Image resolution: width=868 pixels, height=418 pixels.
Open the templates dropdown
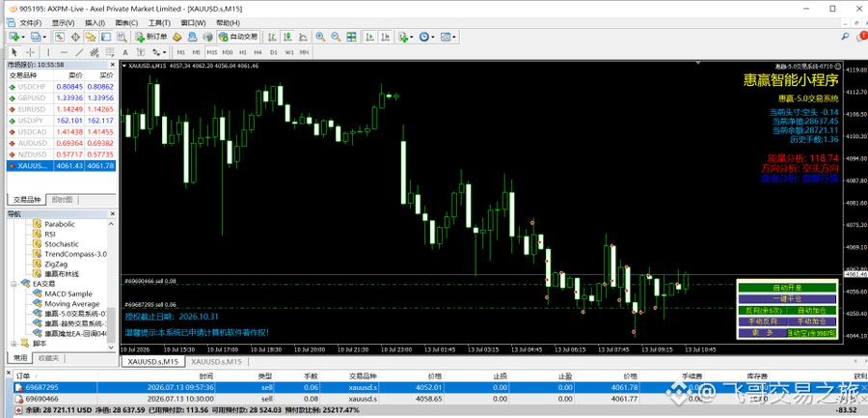tap(448, 37)
